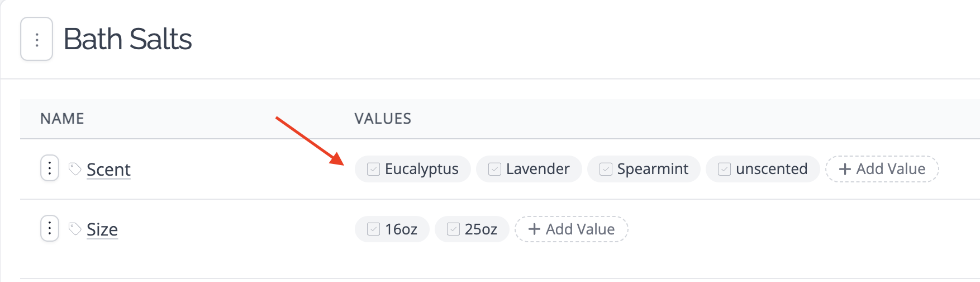This screenshot has width=980, height=282.
Task: Open the Size option link
Action: coord(102,229)
